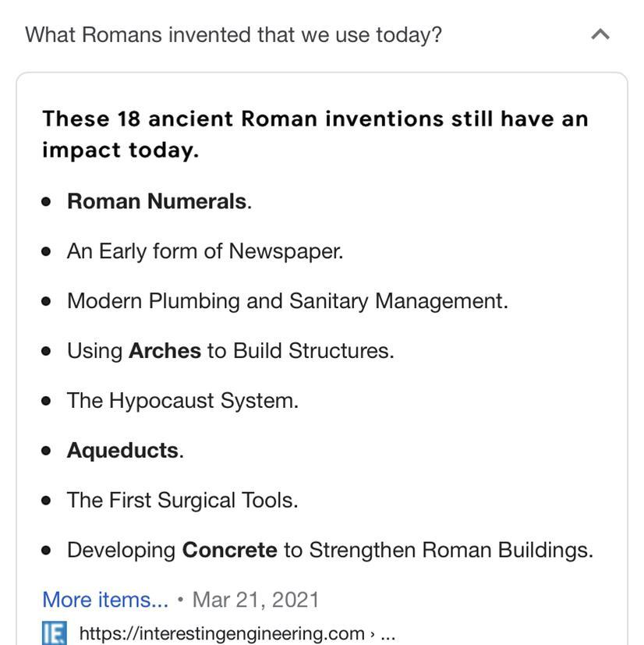The image size is (644, 645).
Task: Click the 'Roman Numerals' list entry
Action: pos(159,201)
